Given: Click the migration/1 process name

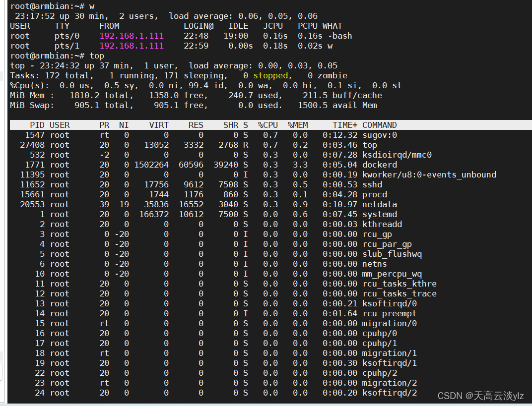Looking at the screenshot, I should pyautogui.click(x=389, y=353).
